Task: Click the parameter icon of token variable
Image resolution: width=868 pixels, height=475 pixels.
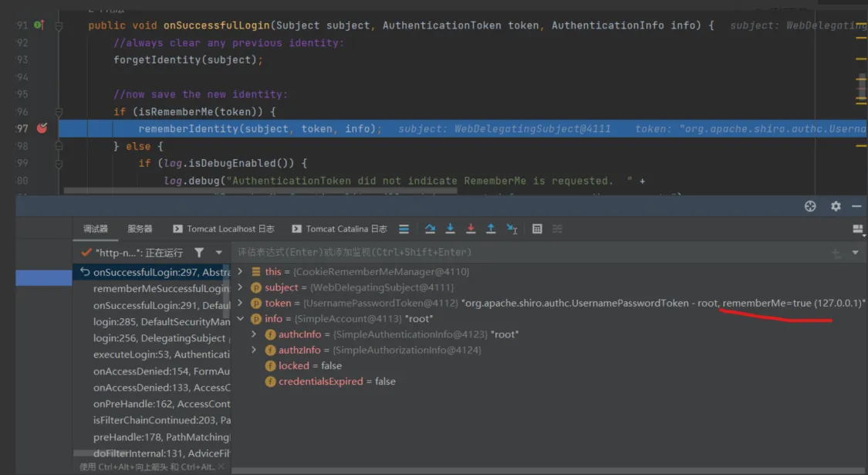Action: [x=255, y=304]
